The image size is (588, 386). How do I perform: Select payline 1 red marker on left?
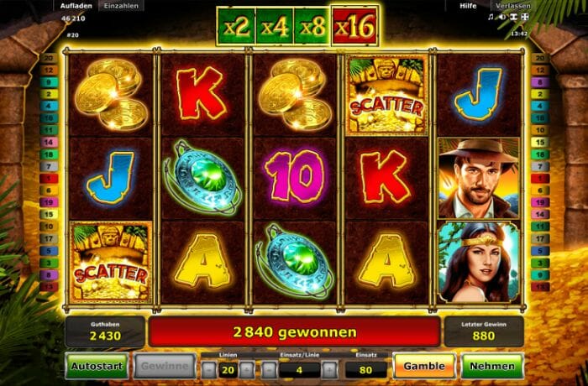click(49, 179)
